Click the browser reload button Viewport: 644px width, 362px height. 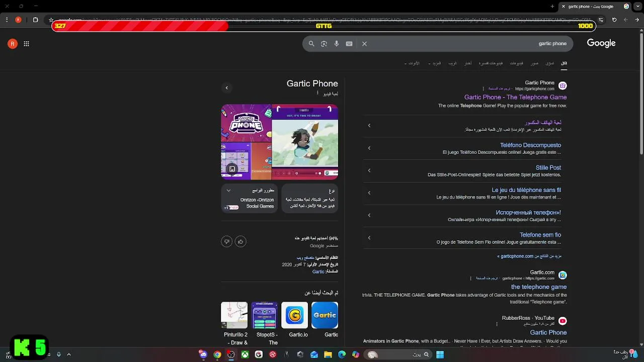pos(614,20)
